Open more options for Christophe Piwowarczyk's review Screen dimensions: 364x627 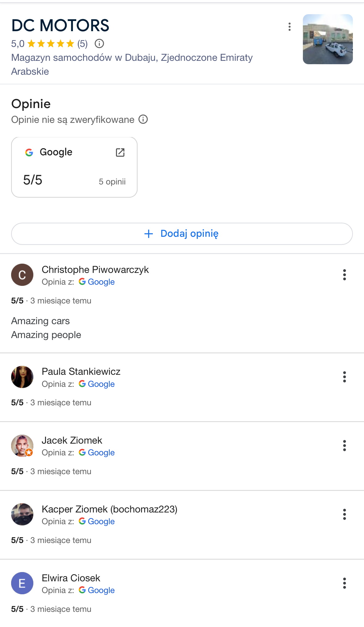coord(344,275)
